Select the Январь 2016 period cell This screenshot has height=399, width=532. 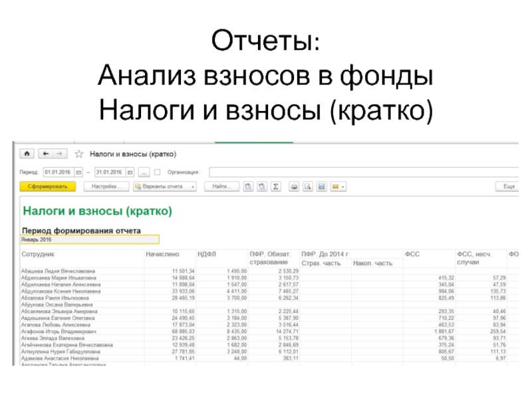point(90,240)
